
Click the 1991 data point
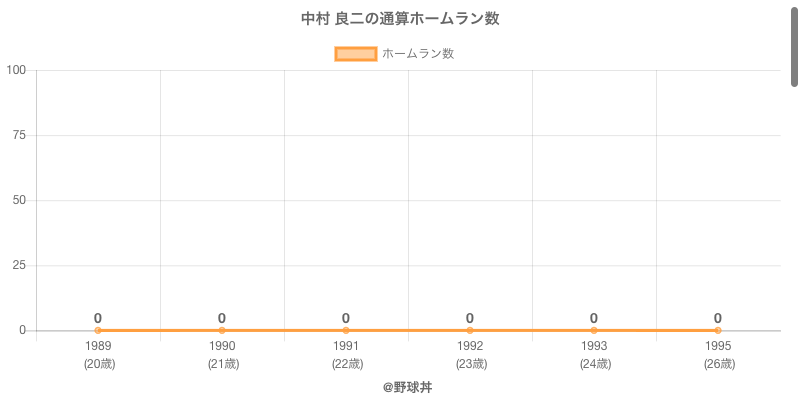coord(346,330)
